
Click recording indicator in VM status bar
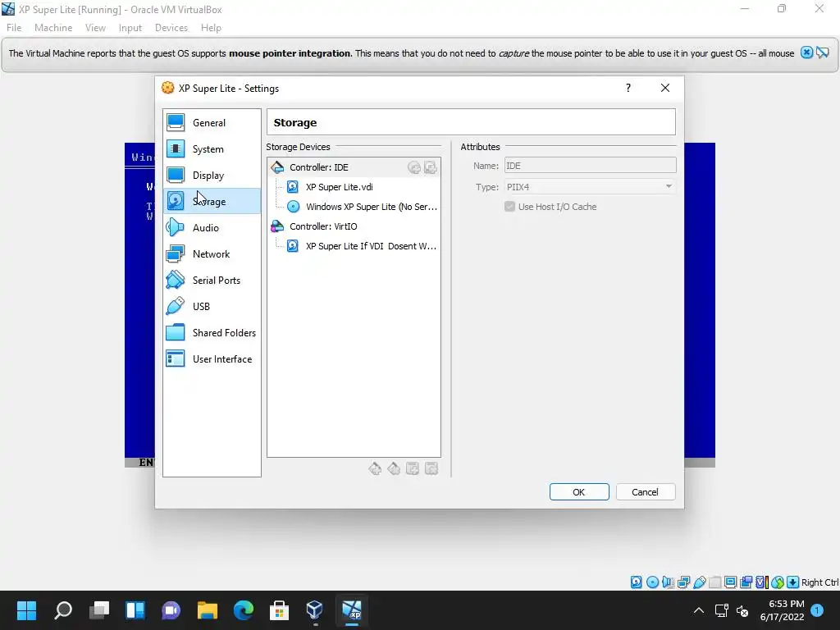(746, 582)
